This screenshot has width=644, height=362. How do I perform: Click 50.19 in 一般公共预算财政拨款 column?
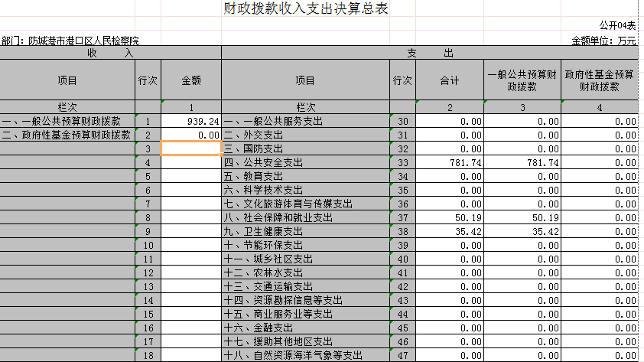(x=522, y=217)
